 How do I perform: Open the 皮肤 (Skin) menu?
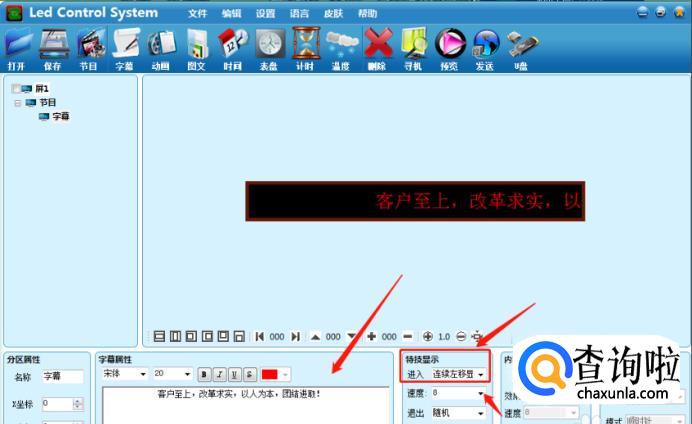tap(333, 14)
